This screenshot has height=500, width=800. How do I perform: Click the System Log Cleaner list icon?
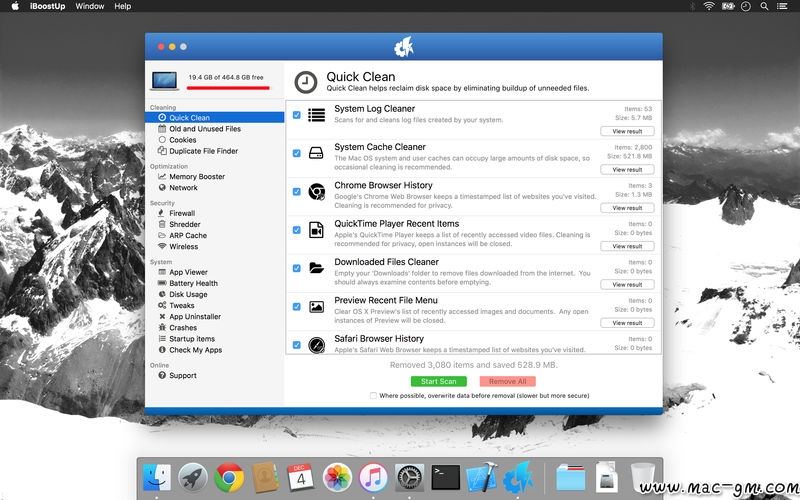pyautogui.click(x=316, y=115)
